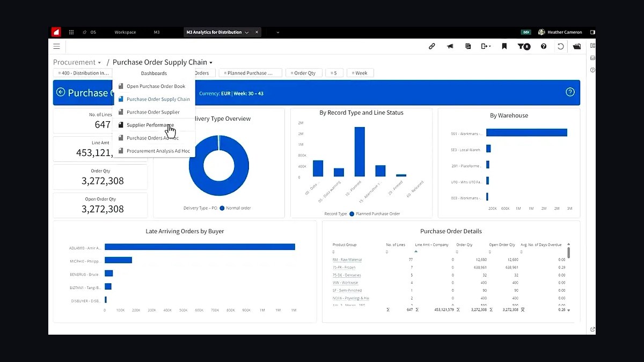Image resolution: width=644 pixels, height=362 pixels.
Task: Select Procurement Analysis Ad Hoc dashboard
Action: [x=153, y=151]
